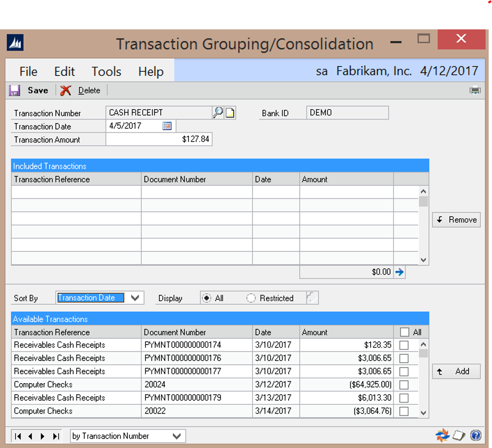
Task: Open the Tools menu
Action: pos(106,72)
